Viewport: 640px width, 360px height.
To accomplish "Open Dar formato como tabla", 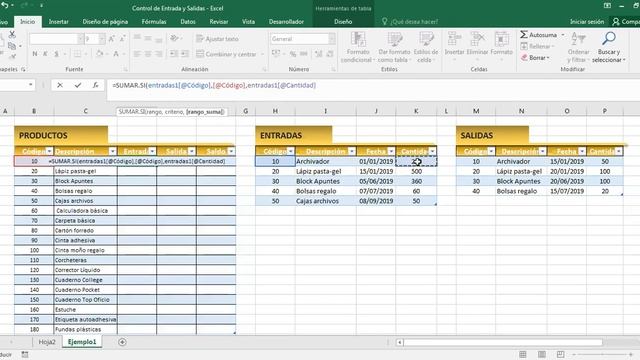I will [x=394, y=47].
